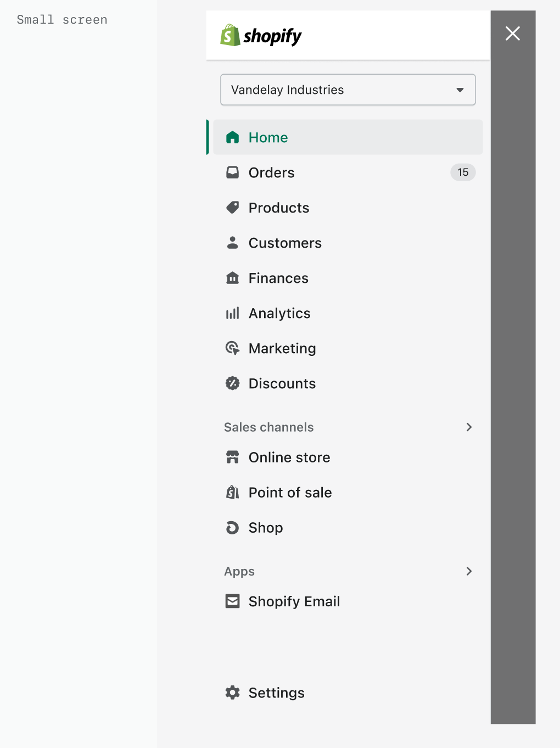560x748 pixels.
Task: Open the Orders menu item
Action: (348, 172)
